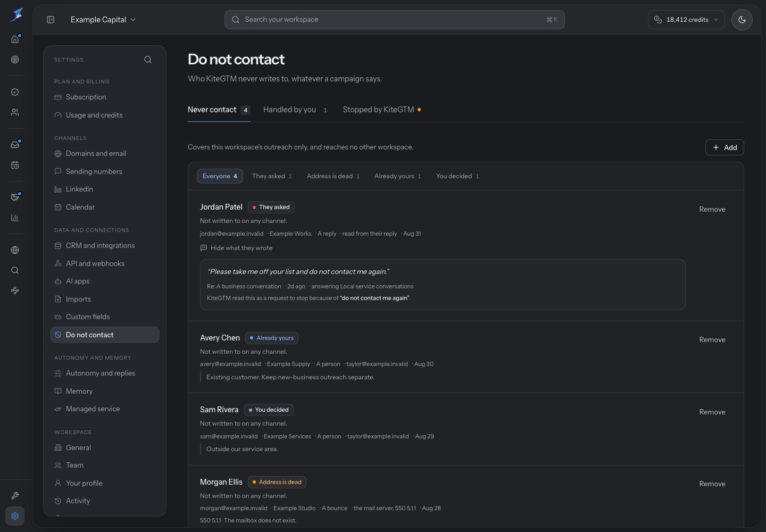Click the magnifier icon in the left rail
Screen dimensions: 766x532
[15, 270]
